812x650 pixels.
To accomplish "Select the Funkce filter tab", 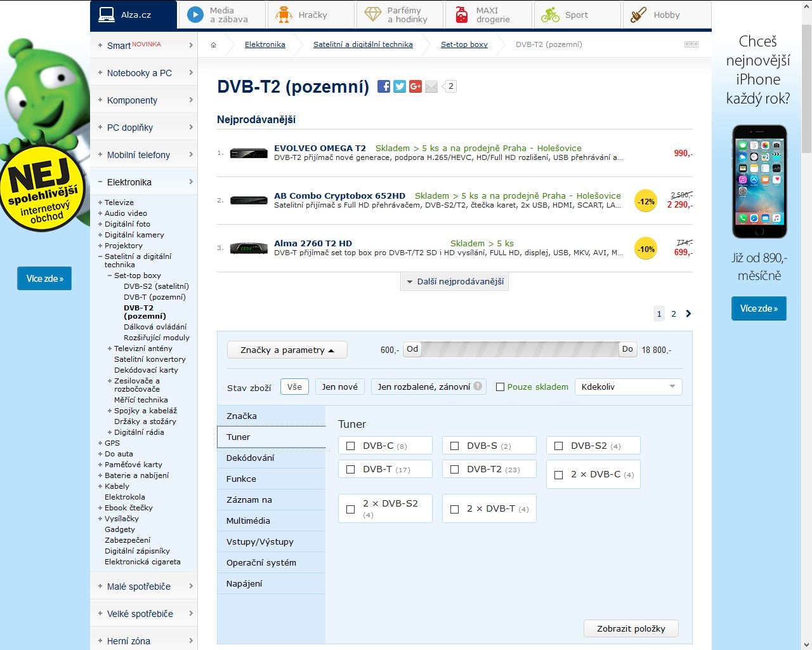I will click(x=272, y=479).
